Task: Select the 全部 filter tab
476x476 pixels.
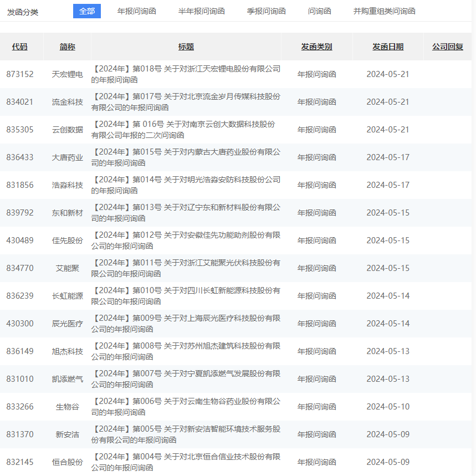Action: [x=87, y=11]
